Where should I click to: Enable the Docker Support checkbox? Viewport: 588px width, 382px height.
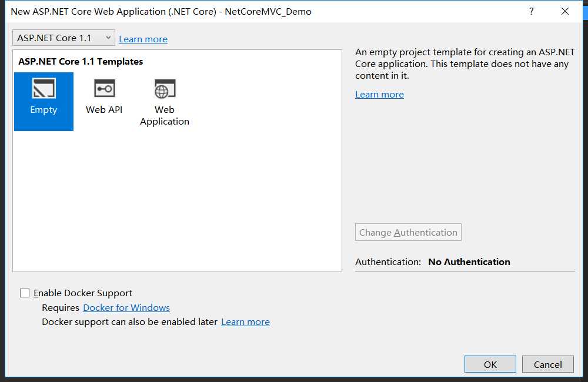(25, 293)
